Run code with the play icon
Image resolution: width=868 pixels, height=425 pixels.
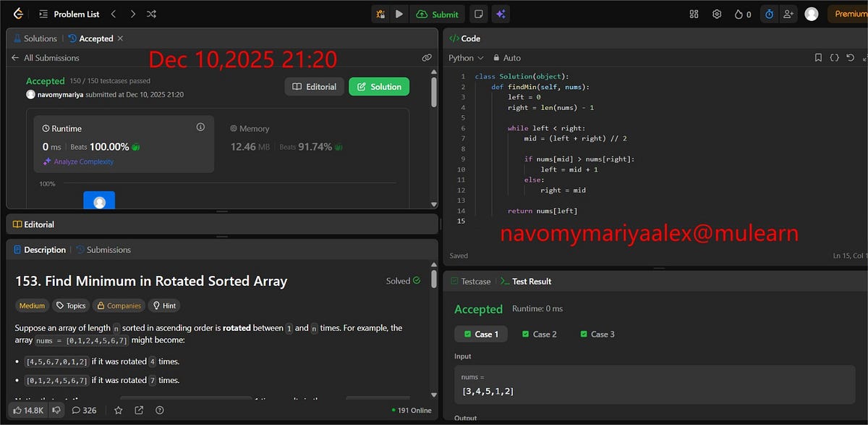[x=399, y=14]
